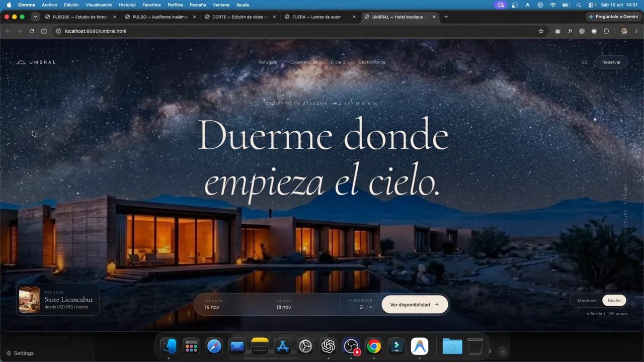
Task: Open the Refugios nav link
Action: [x=268, y=62]
